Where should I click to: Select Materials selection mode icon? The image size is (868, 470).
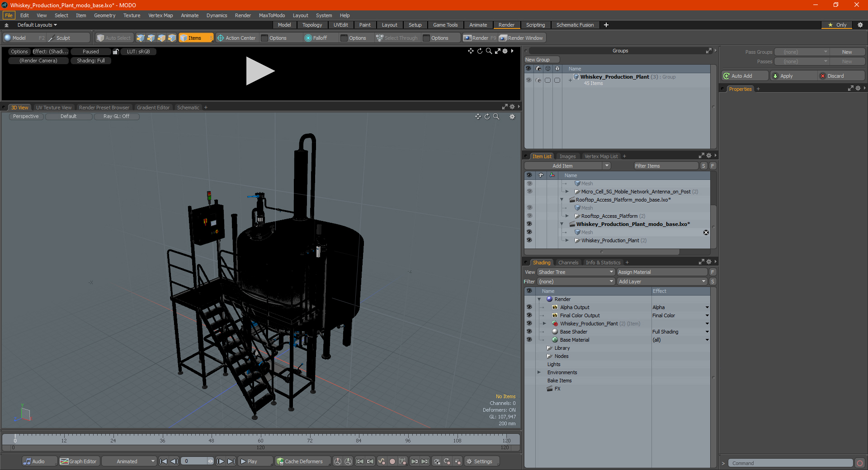tap(172, 38)
